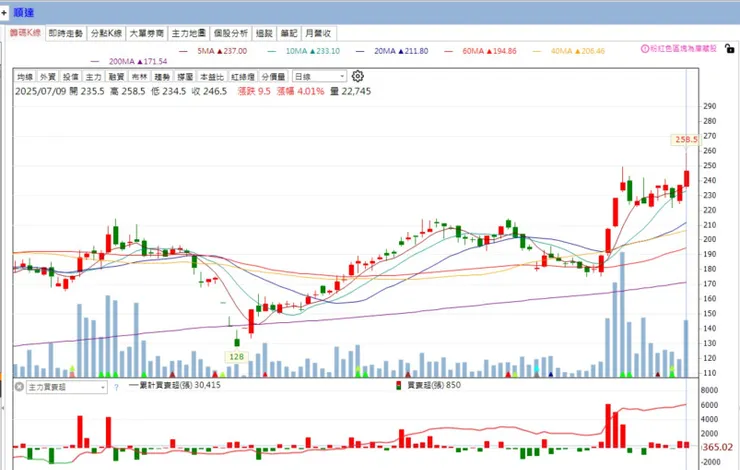Open the 月營收 tab
The height and width of the screenshot is (470, 740).
coord(319,34)
